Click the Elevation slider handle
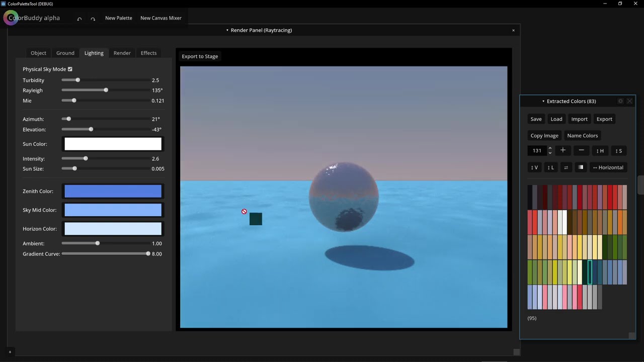This screenshot has height=362, width=644. 91,129
